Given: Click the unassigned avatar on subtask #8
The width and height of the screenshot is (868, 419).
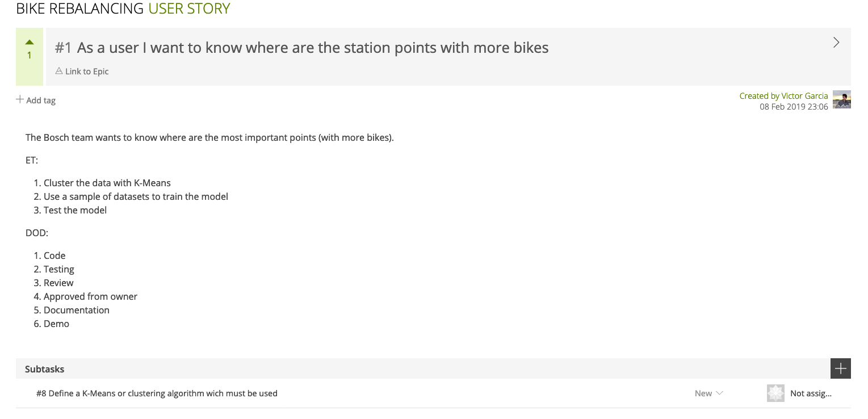Looking at the screenshot, I should pos(775,393).
